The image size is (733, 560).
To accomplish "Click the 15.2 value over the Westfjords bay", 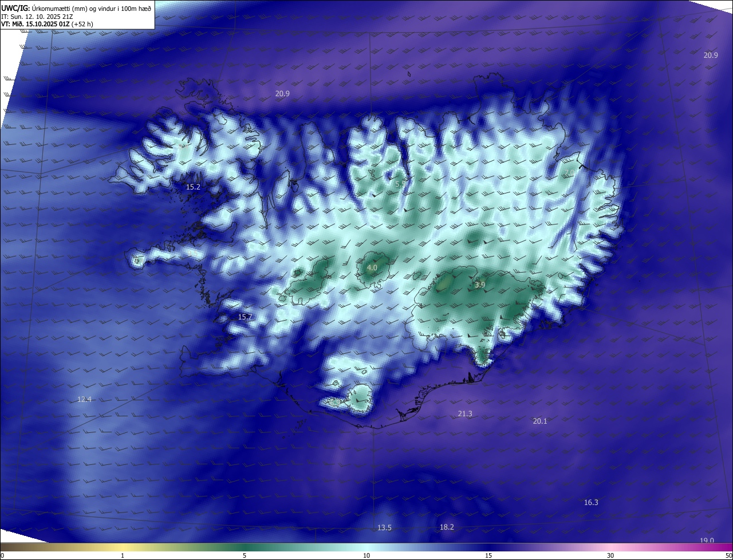I will pos(194,187).
